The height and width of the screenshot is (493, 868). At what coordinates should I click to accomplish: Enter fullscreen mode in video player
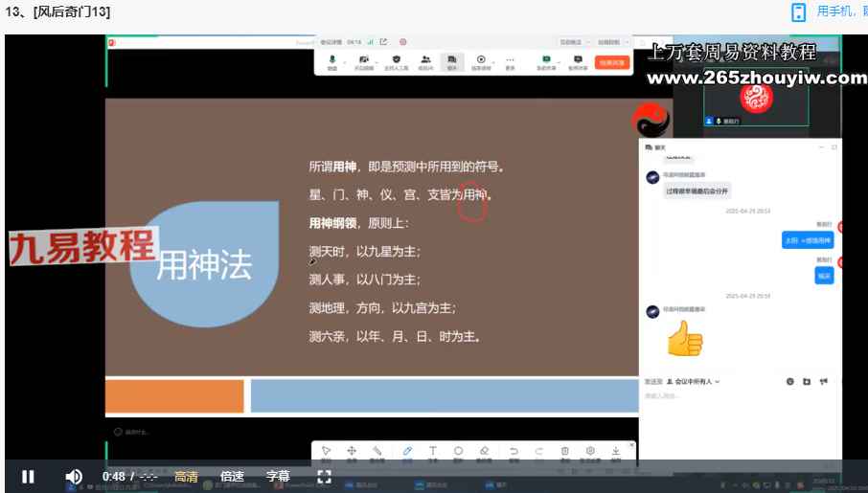pos(324,476)
